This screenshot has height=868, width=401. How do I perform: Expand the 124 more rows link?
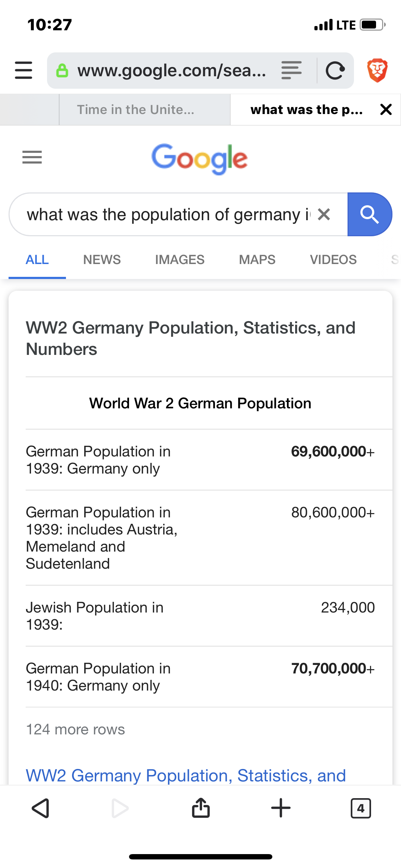point(76,729)
